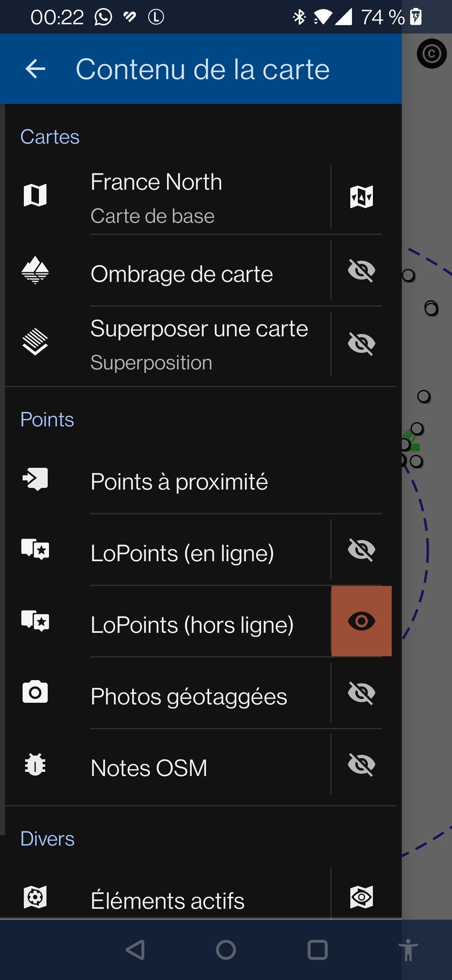
Task: Tap the back arrow in header
Action: pos(36,69)
